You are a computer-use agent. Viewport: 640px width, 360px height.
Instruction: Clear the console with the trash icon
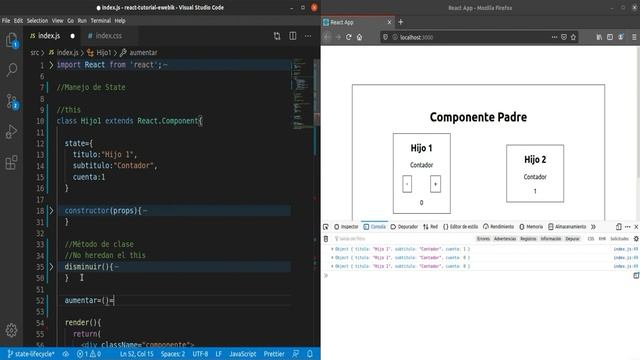click(326, 239)
